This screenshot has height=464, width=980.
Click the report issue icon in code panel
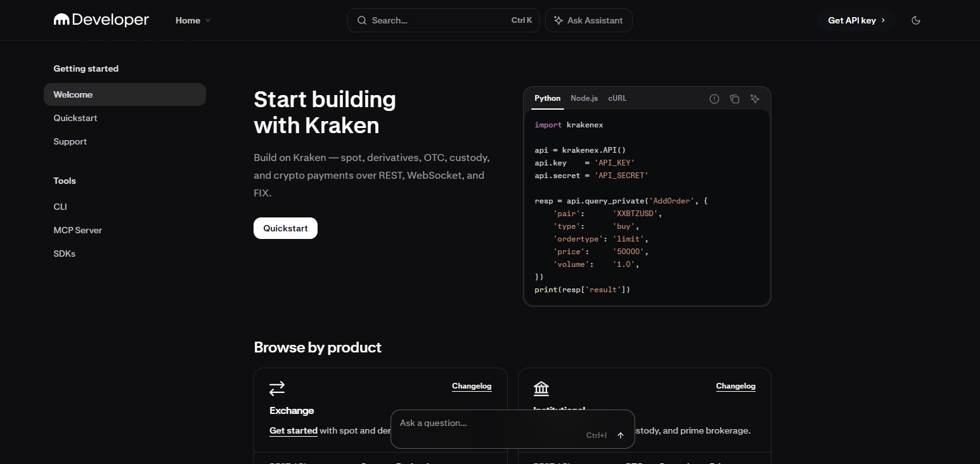pyautogui.click(x=714, y=99)
